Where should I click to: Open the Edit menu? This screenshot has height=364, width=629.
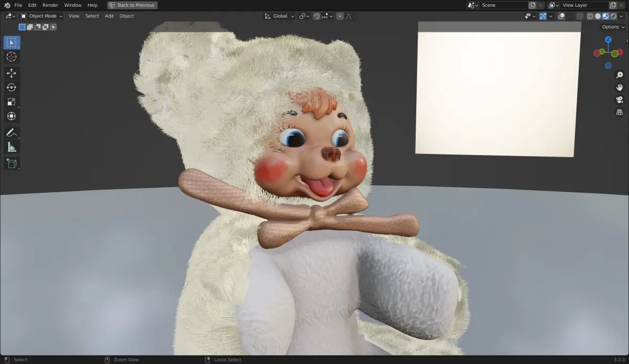[32, 5]
